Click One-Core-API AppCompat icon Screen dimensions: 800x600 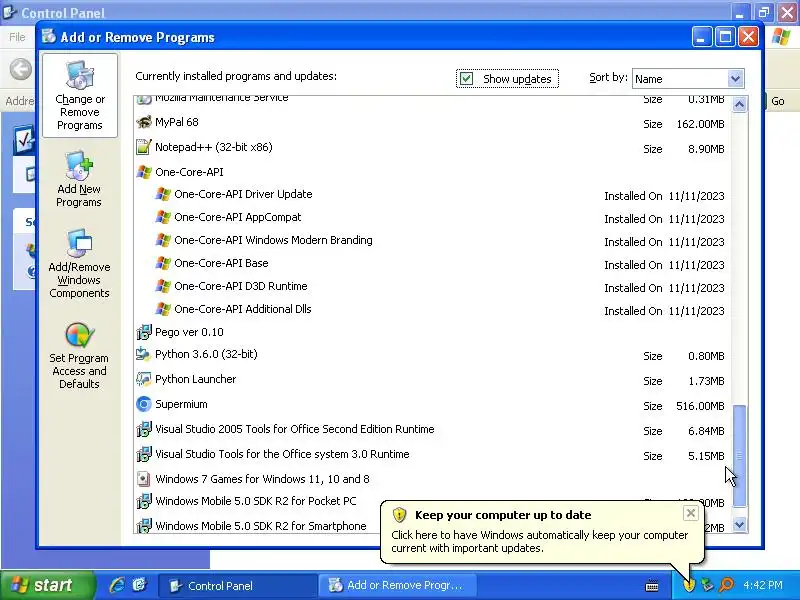point(163,217)
